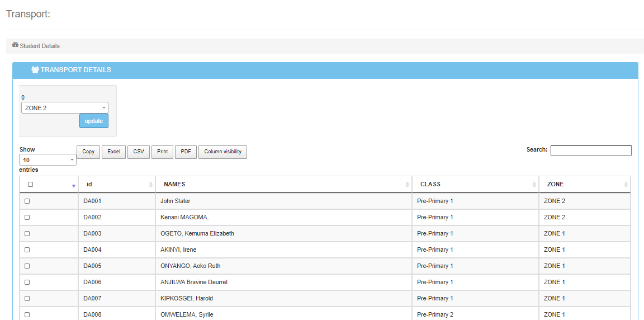This screenshot has height=320, width=644.
Task: Check the box for John Slater
Action: (x=27, y=201)
